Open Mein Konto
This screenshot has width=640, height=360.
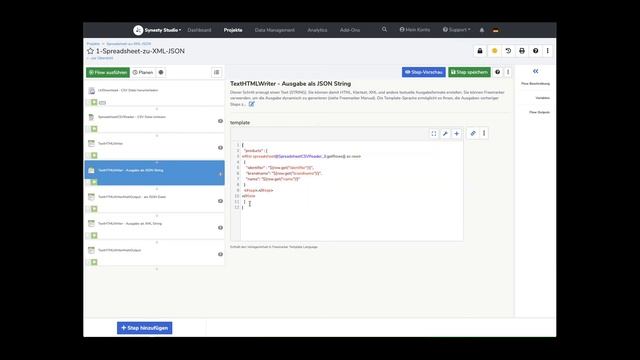(x=415, y=30)
